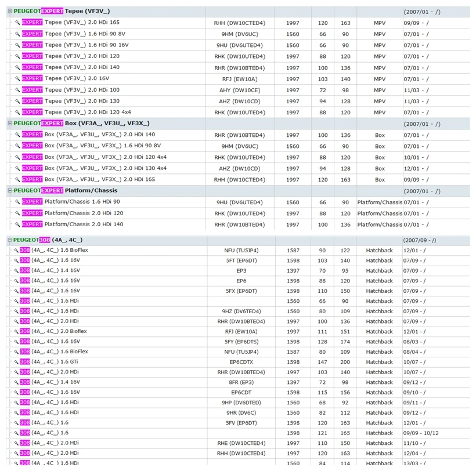The image size is (476, 471).
Task: Collapse the Peugeot Expert Tepee (VF3V_) group
Action: point(10,11)
